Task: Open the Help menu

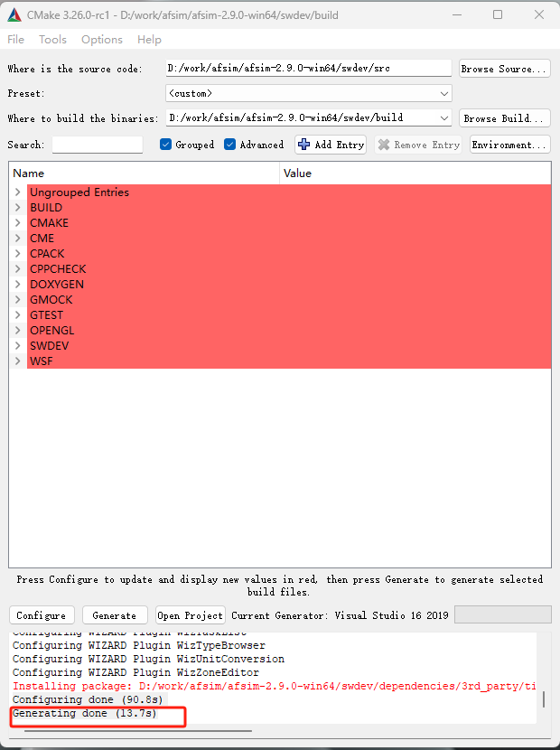Action: pos(149,39)
